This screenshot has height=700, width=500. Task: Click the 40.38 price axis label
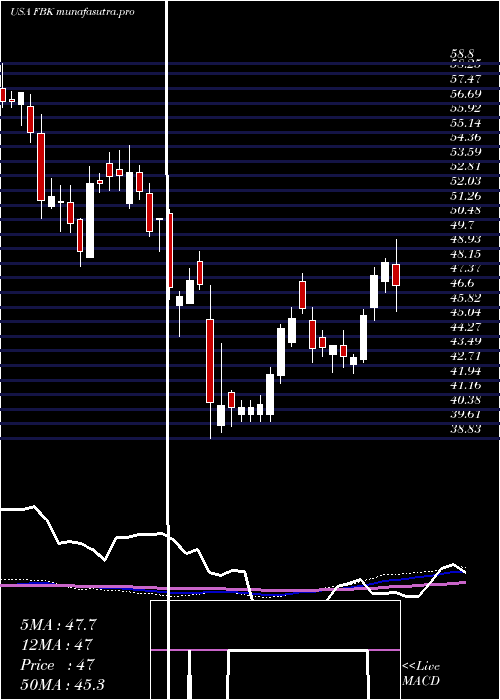click(466, 399)
